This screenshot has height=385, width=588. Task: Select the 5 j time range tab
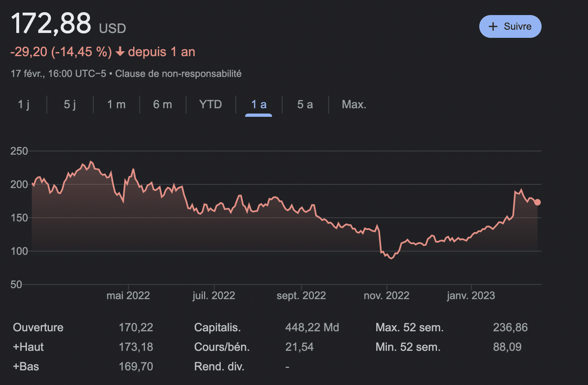click(70, 105)
